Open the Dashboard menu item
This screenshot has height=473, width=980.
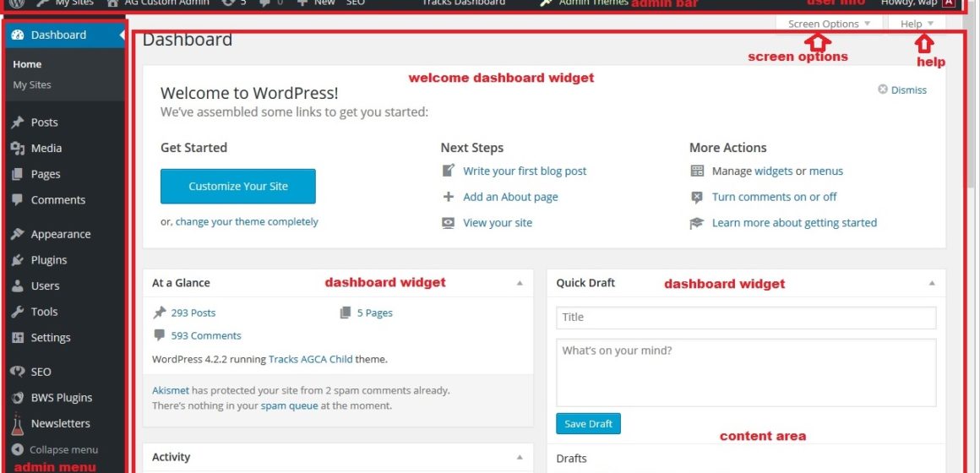click(x=65, y=35)
